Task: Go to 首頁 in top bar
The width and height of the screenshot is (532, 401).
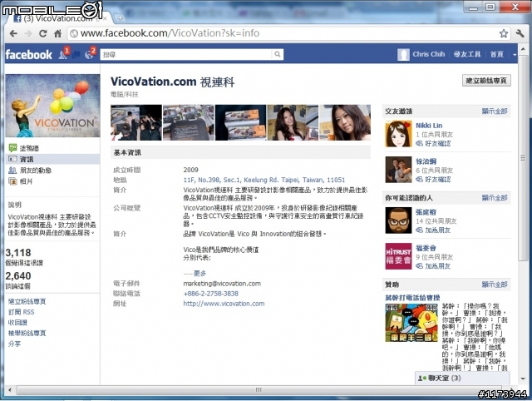Action: 497,54
